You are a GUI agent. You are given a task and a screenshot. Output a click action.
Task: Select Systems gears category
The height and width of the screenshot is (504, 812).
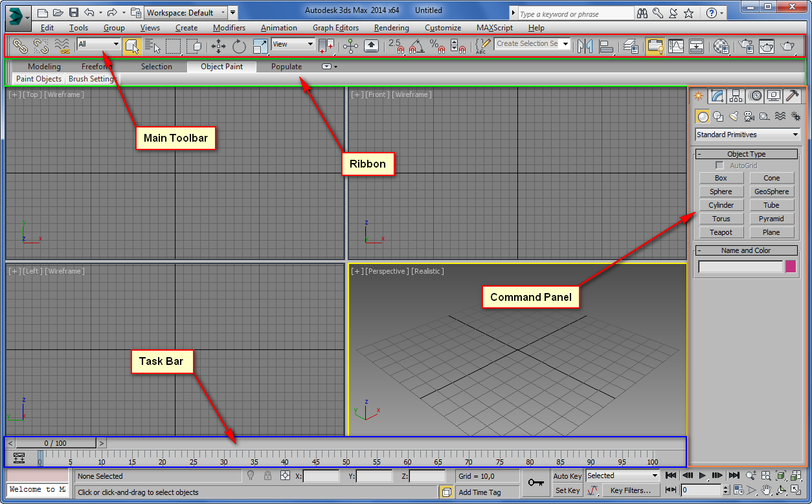796,116
